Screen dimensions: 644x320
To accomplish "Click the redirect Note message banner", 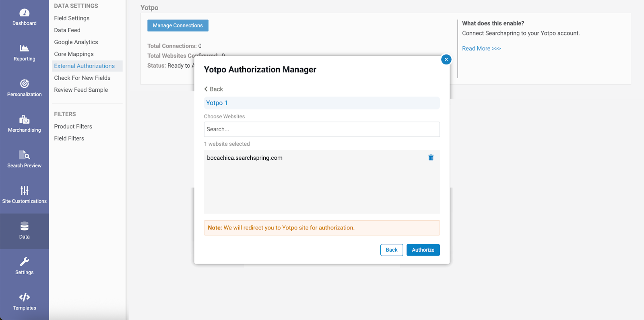I will coord(322,228).
